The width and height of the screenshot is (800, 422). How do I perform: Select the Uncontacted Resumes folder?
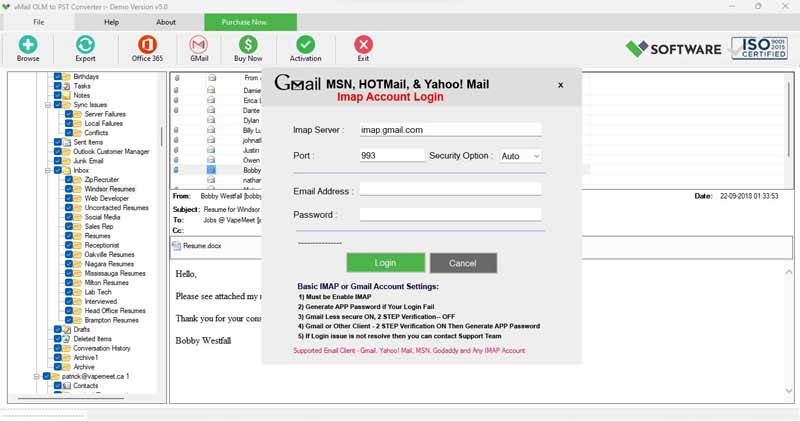[x=116, y=208]
